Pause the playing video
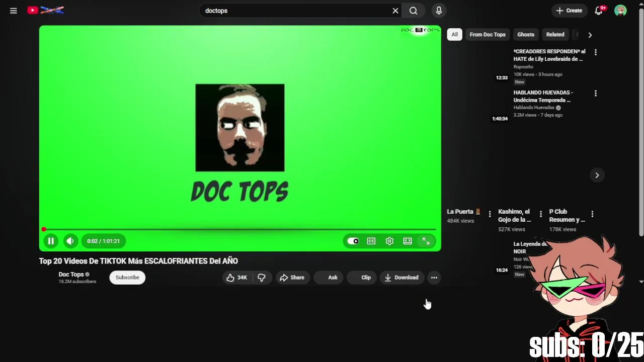This screenshot has width=644, height=362. coord(51,241)
